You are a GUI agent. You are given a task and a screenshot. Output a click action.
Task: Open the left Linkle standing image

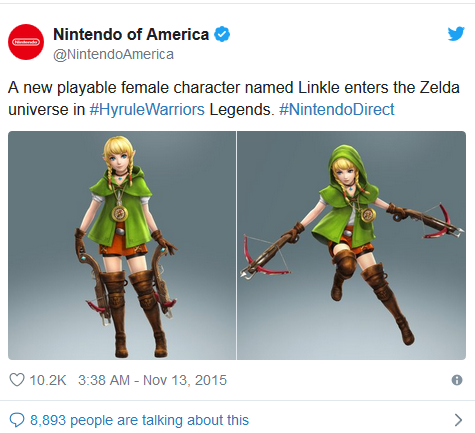pyautogui.click(x=122, y=245)
